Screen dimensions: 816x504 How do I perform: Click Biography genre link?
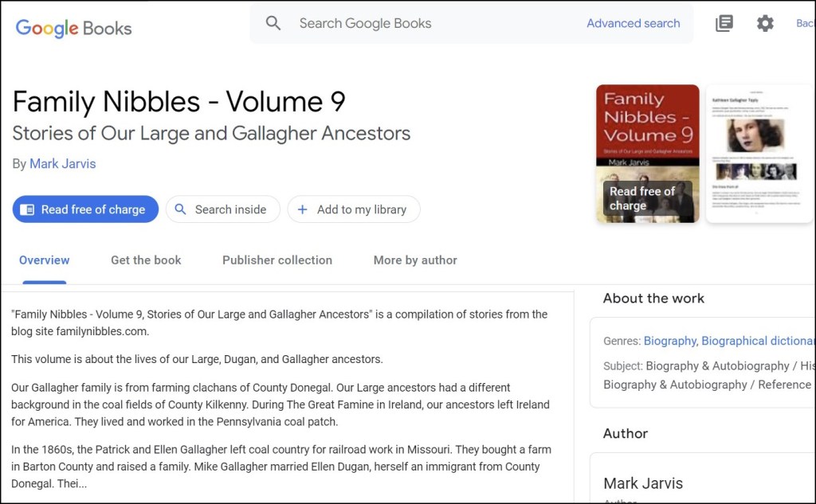(x=669, y=341)
